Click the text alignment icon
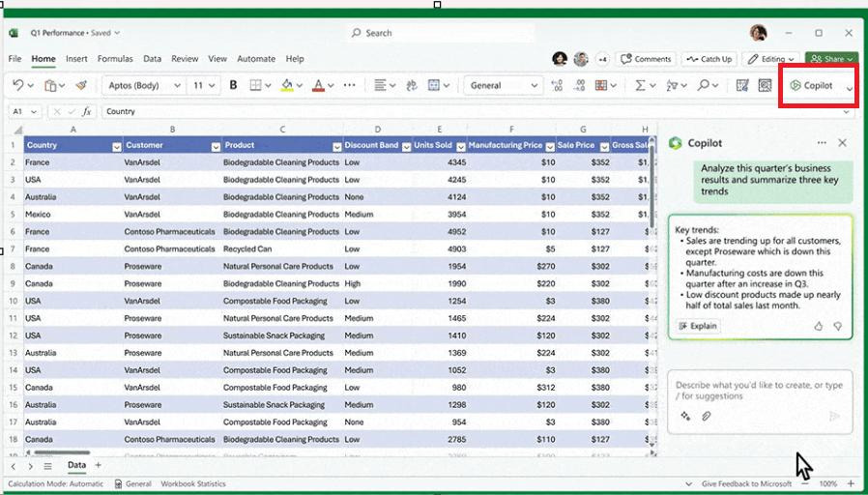This screenshot has height=495, width=868. (380, 85)
